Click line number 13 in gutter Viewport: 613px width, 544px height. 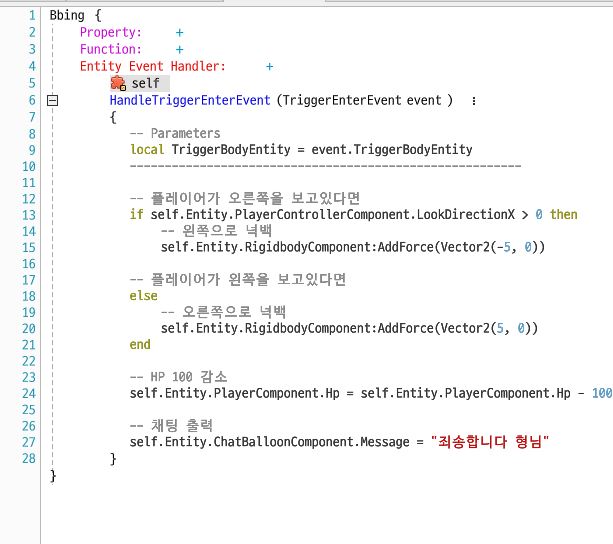click(29, 215)
